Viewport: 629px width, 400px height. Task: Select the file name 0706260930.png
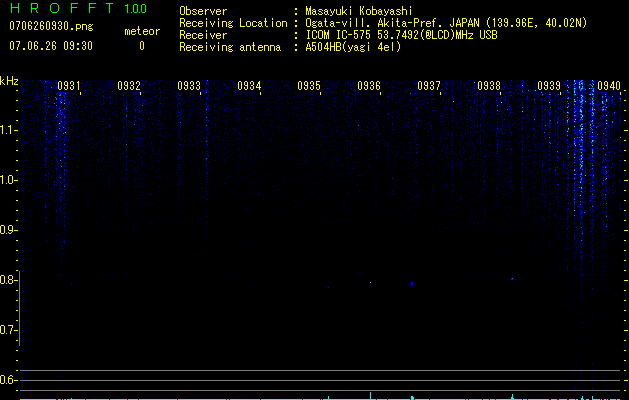(x=51, y=26)
